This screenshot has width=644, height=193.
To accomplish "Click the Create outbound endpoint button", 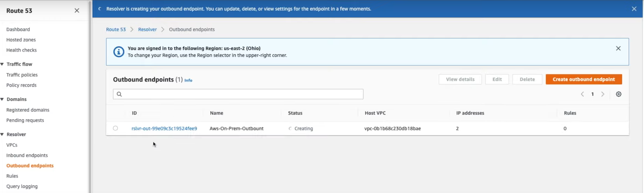I will 584,79.
